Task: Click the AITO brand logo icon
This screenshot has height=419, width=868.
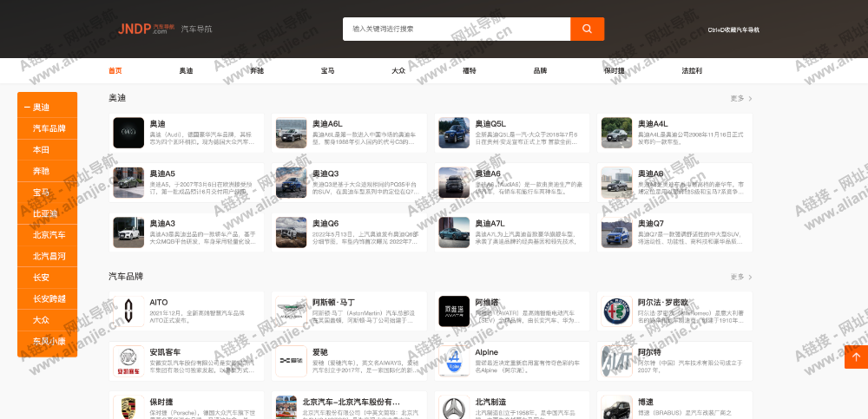Action: tap(128, 311)
